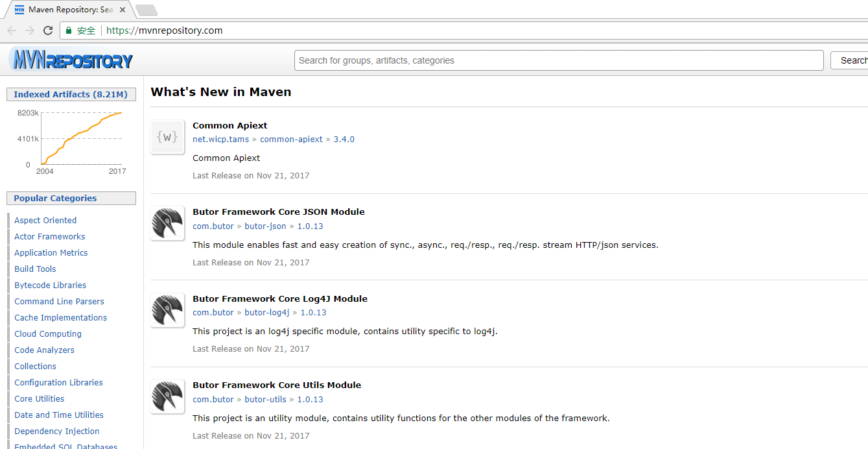Open the Aspect Oriented category

click(45, 221)
